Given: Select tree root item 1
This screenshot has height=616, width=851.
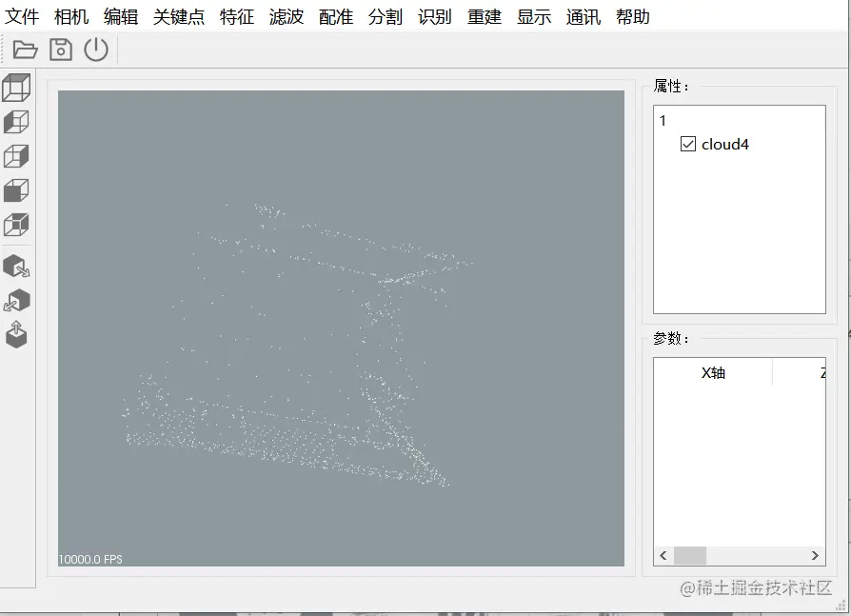Looking at the screenshot, I should [663, 121].
